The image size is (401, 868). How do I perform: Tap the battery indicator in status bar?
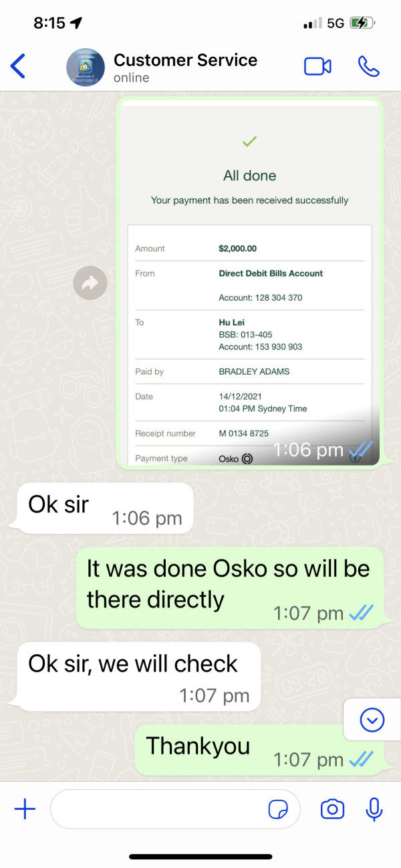[363, 23]
